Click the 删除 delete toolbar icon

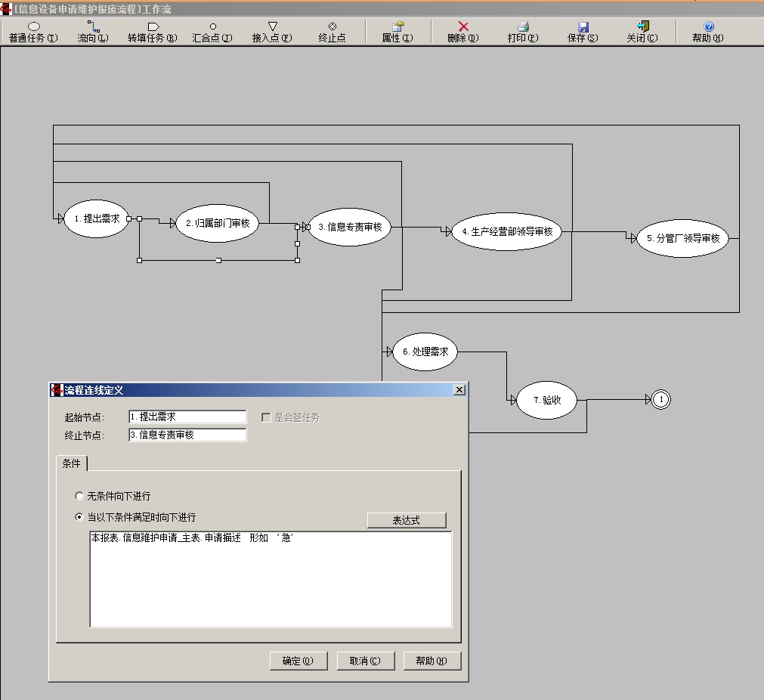(463, 32)
